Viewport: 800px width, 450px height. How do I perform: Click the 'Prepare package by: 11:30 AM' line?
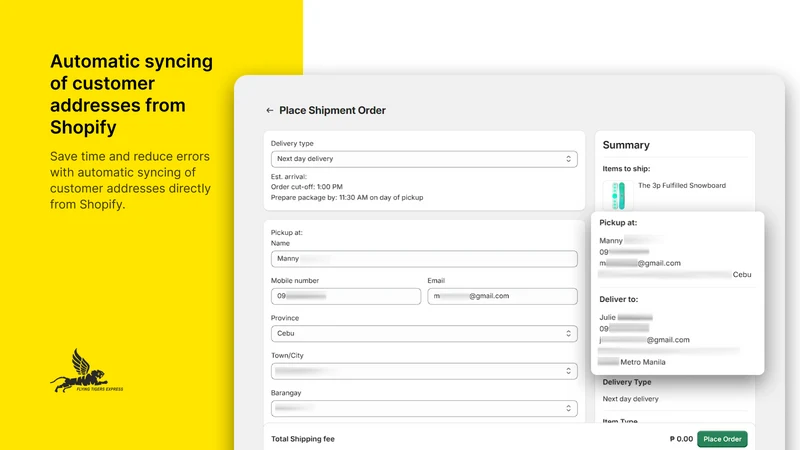[347, 197]
